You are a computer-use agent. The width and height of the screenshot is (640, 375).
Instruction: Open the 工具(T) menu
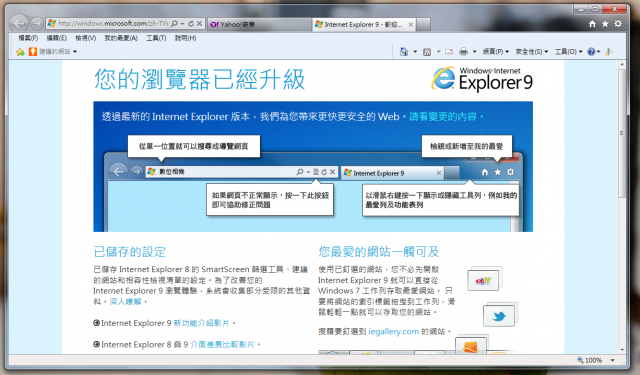tap(156, 38)
